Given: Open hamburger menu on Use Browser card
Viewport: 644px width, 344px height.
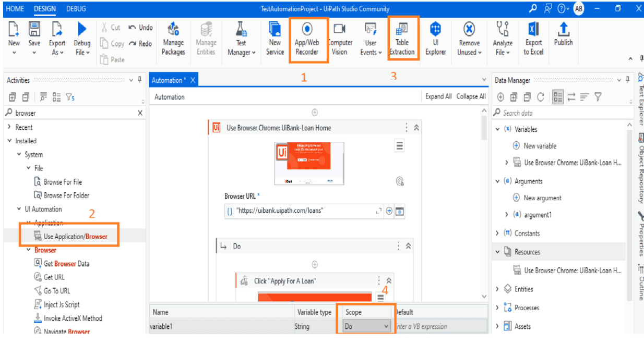Looking at the screenshot, I should 400,146.
